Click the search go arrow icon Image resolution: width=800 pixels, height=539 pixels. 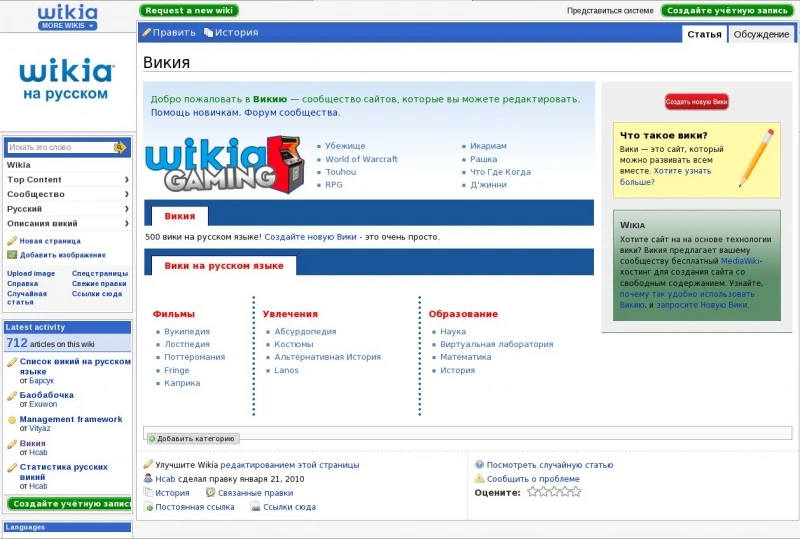coord(120,148)
